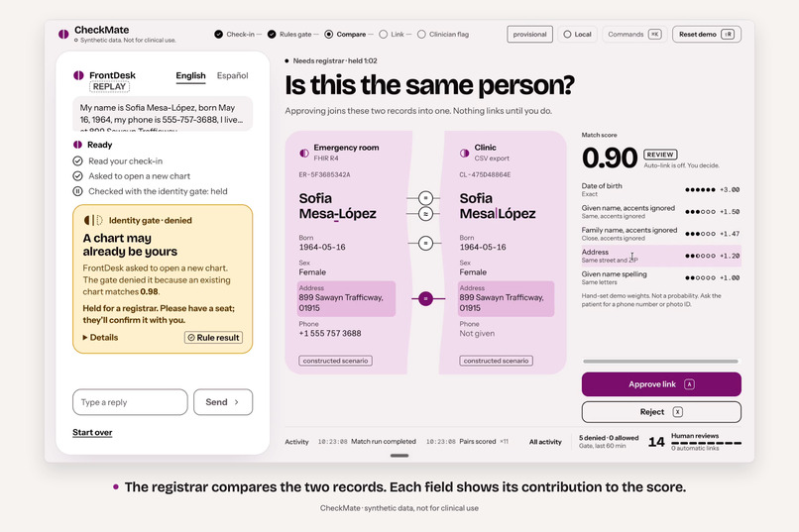Open the All activity log
Image resolution: width=799 pixels, height=532 pixels.
[x=545, y=442]
